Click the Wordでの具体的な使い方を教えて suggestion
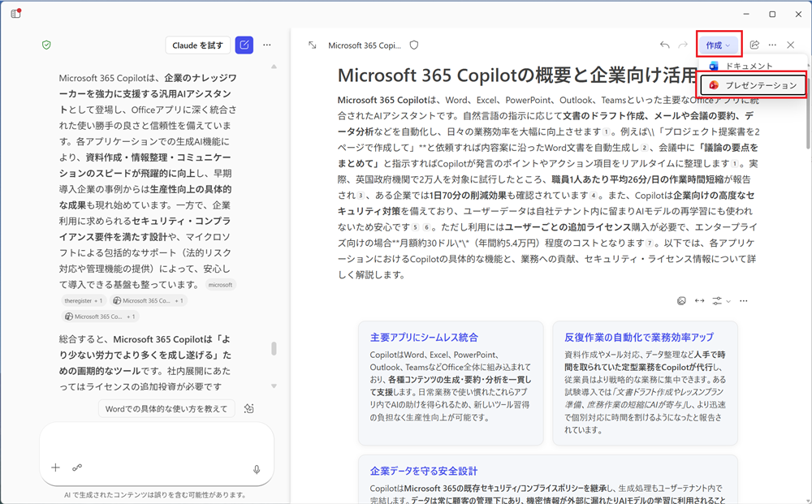812x504 pixels. pos(166,409)
